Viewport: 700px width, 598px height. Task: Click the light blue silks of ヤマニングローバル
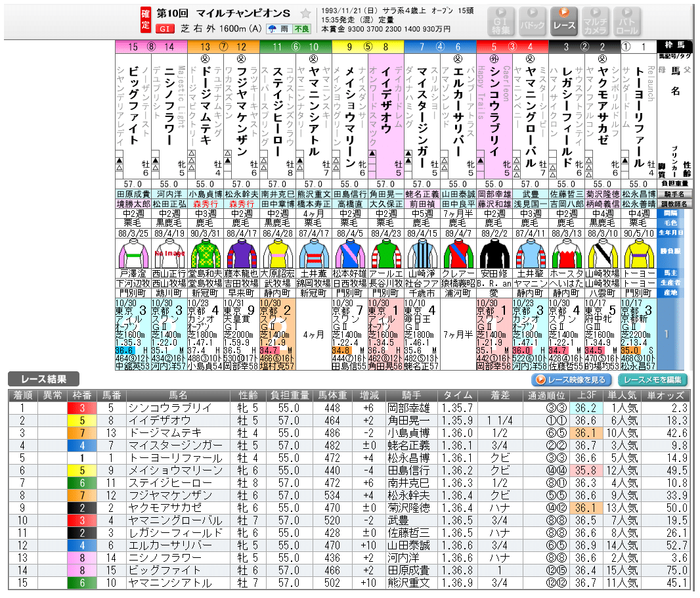(x=531, y=253)
